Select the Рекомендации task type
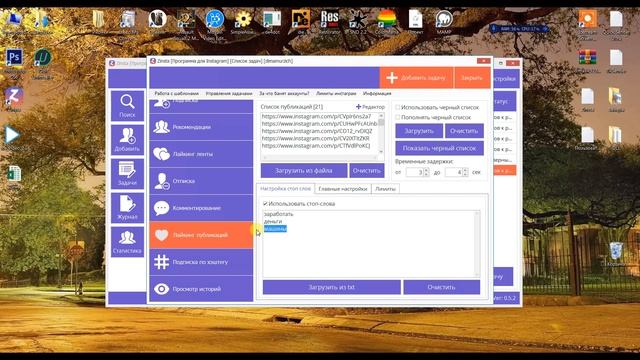 tap(201, 127)
